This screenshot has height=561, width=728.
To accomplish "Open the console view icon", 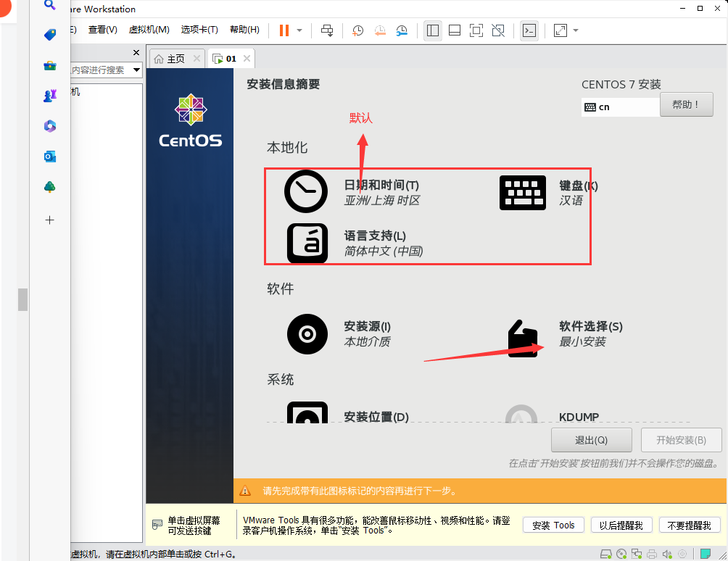I will (529, 30).
